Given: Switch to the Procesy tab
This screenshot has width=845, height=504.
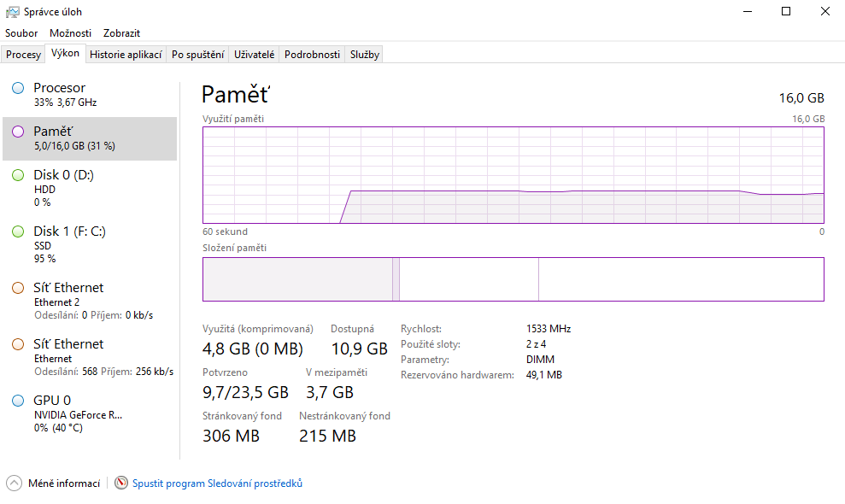Looking at the screenshot, I should tap(23, 55).
